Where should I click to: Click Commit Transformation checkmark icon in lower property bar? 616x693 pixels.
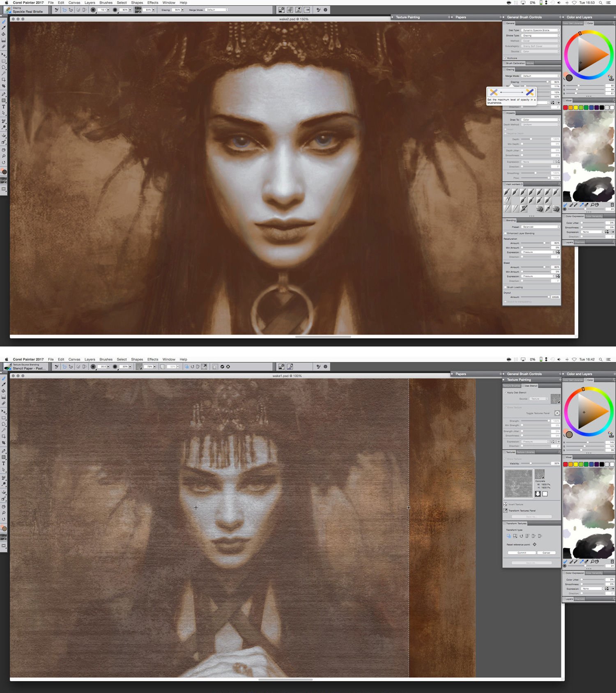pyautogui.click(x=222, y=367)
